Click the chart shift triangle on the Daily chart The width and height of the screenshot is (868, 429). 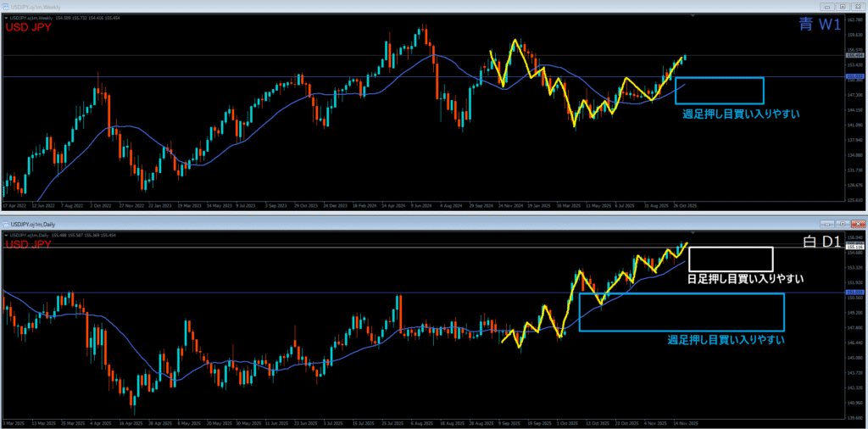694,231
